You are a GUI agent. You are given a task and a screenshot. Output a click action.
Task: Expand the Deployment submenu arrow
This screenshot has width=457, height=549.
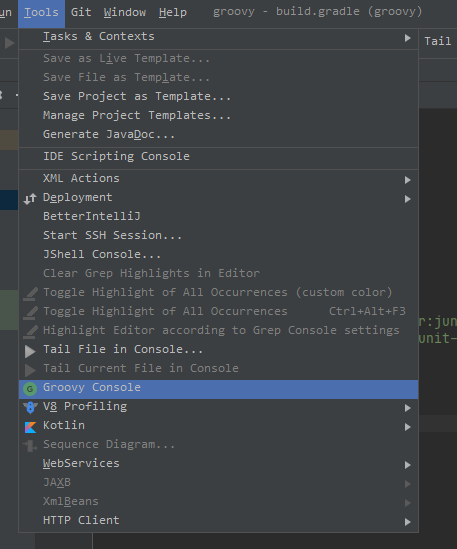407,199
